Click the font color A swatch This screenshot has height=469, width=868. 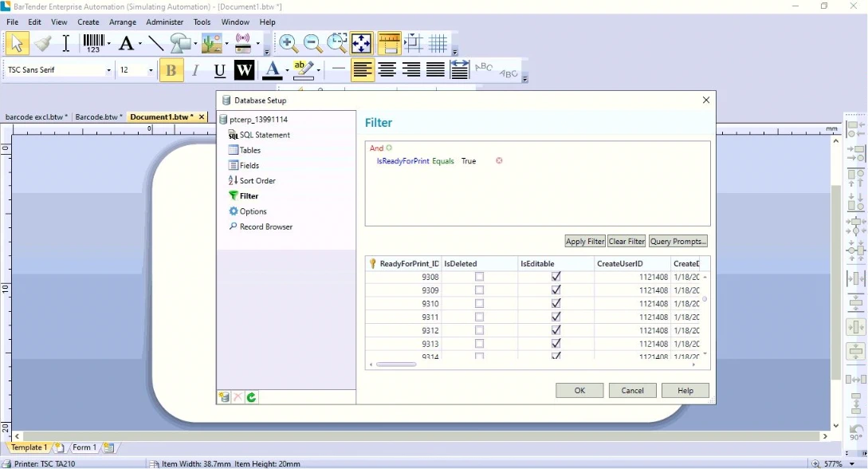272,70
